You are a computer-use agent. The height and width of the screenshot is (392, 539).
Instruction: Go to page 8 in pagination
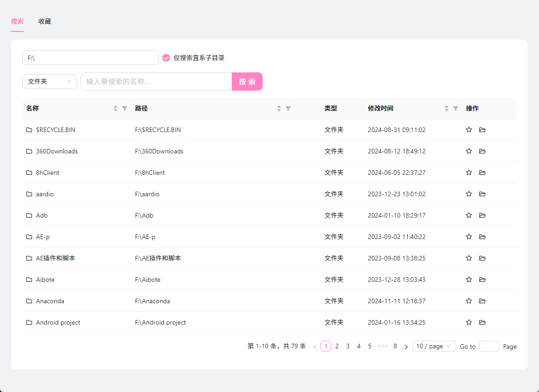click(x=395, y=346)
